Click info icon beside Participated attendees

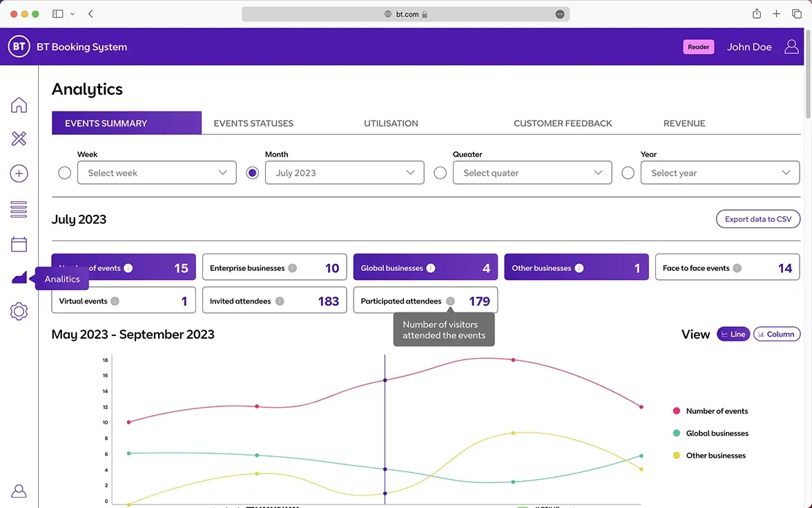pyautogui.click(x=450, y=301)
